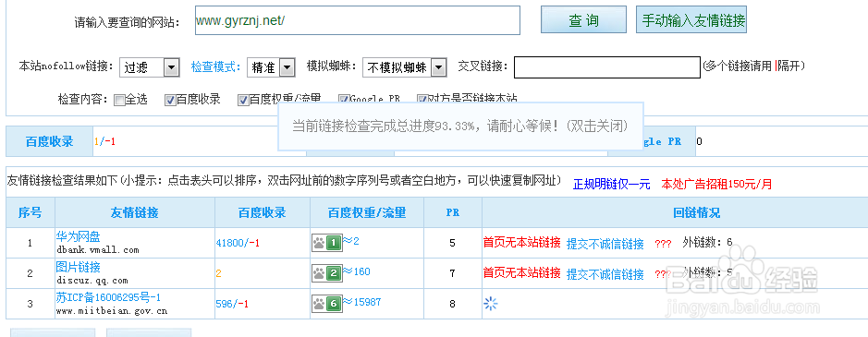Click traffic value ≈15987

361,302
